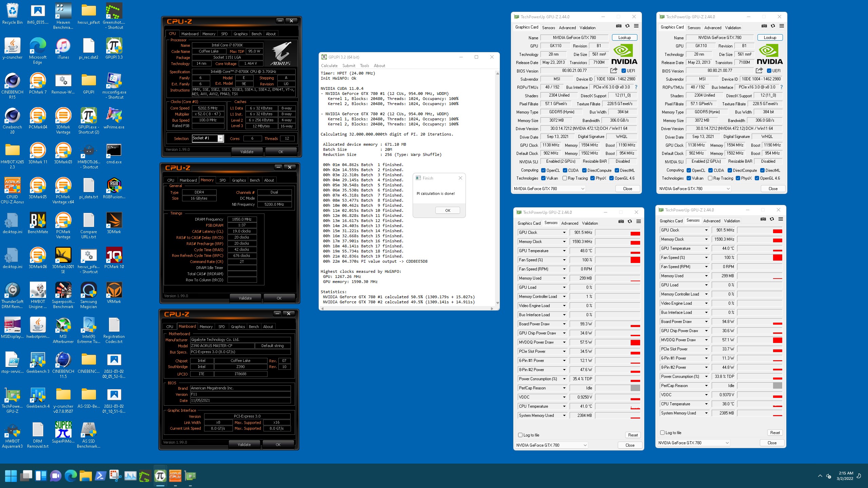The height and width of the screenshot is (488, 868).
Task: Click BIOS export icon in top-left GPU-Z window
Action: coord(614,70)
